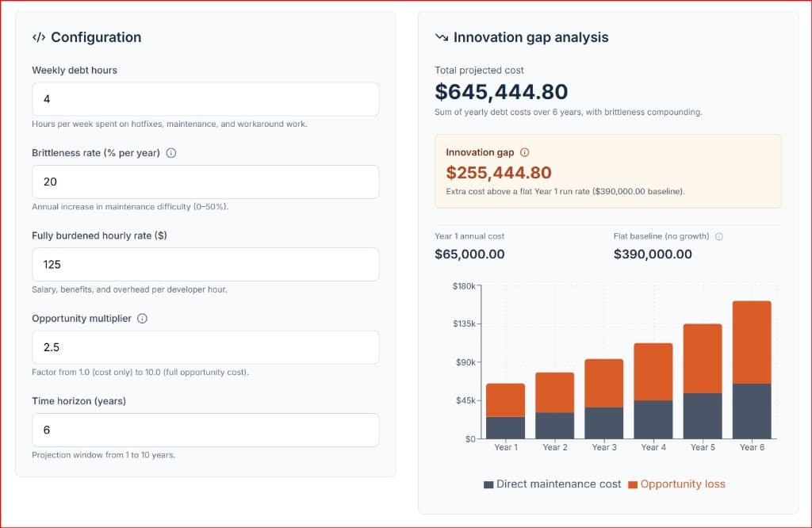Select the Year 1 opportunity loss bar
The height and width of the screenshot is (528, 812).
(x=505, y=400)
